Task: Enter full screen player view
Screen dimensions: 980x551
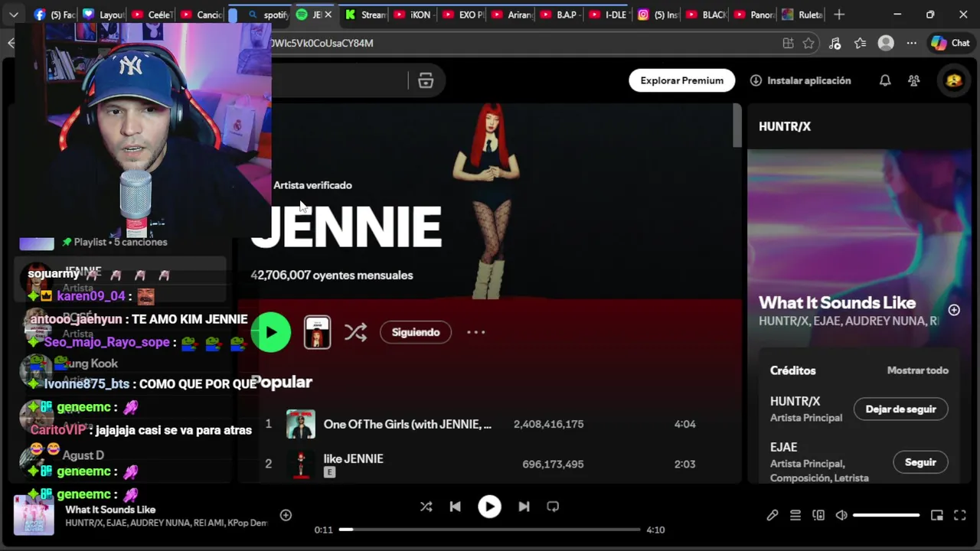Action: tap(959, 516)
